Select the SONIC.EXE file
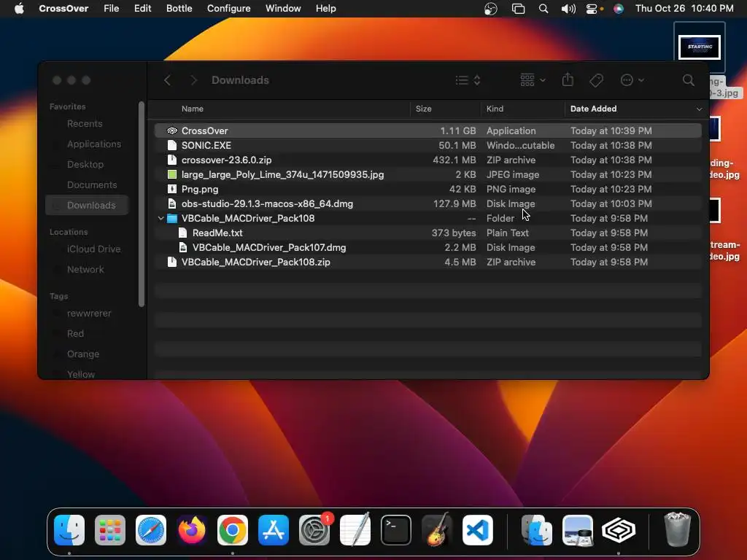The image size is (747, 560). tap(427, 145)
